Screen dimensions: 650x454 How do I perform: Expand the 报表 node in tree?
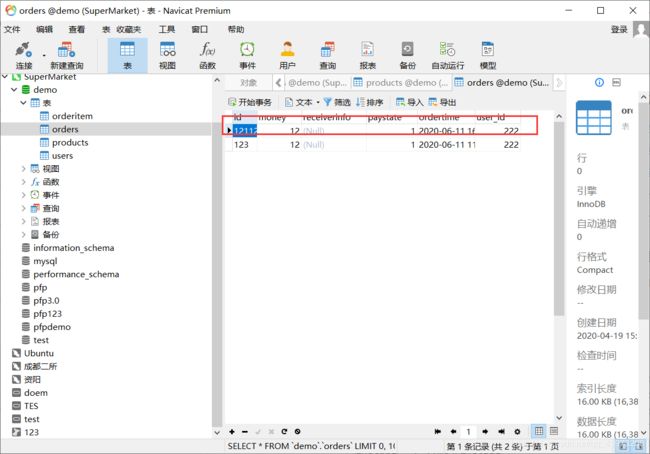point(24,221)
